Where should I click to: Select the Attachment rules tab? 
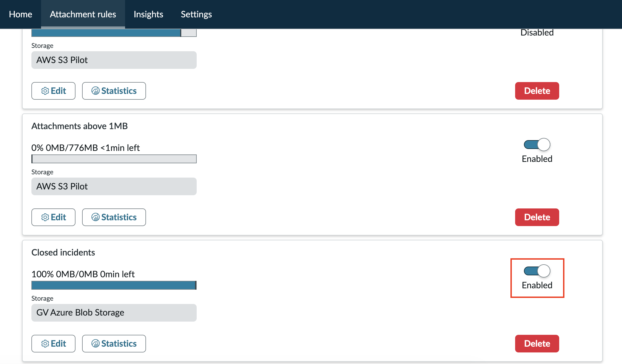(x=83, y=14)
